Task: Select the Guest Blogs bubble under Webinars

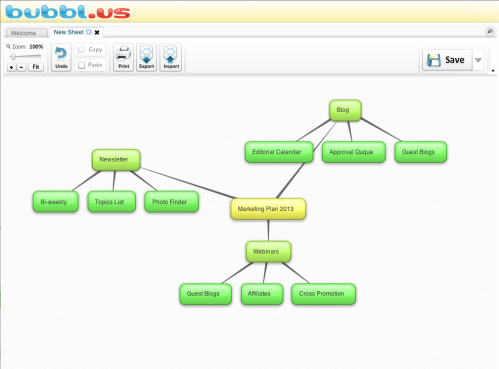Action: (205, 294)
